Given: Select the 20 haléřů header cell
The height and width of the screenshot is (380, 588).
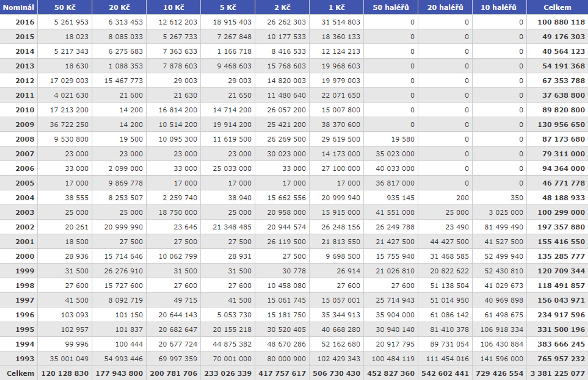Looking at the screenshot, I should [x=445, y=7].
